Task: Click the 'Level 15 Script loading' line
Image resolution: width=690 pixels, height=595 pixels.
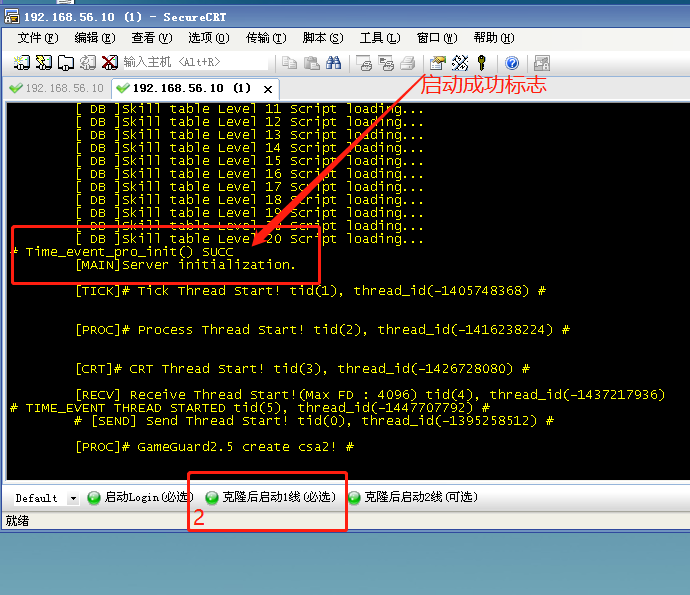Action: pos(250,161)
